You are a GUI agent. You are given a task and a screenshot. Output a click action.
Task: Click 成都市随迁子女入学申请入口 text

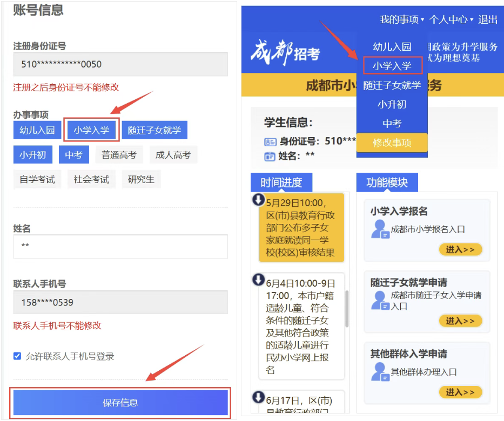tap(436, 301)
